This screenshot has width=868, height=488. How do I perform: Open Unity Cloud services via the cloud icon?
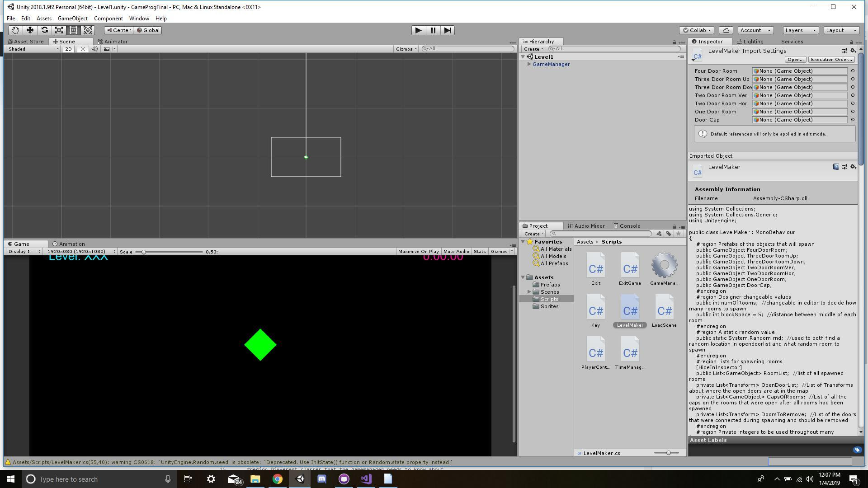click(x=726, y=30)
